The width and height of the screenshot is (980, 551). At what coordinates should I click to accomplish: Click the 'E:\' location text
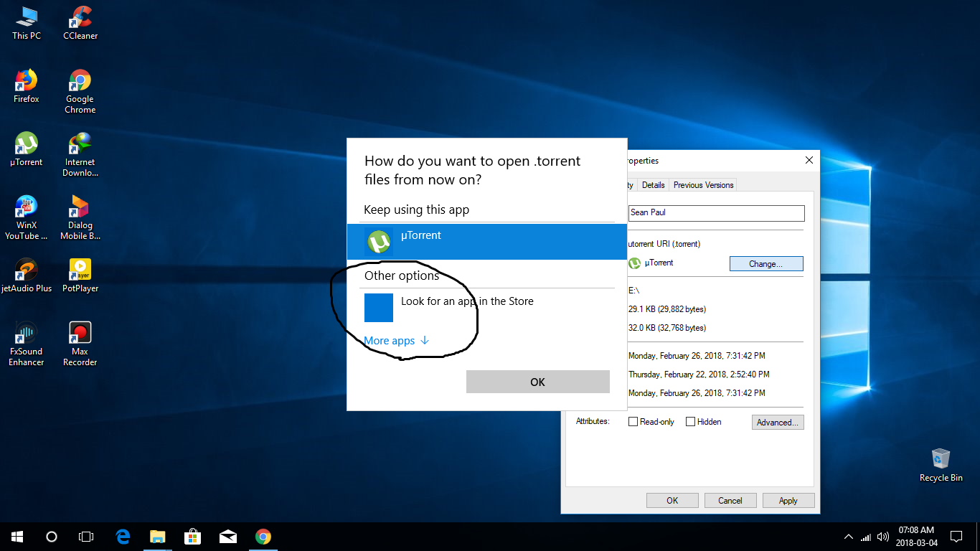[633, 291]
